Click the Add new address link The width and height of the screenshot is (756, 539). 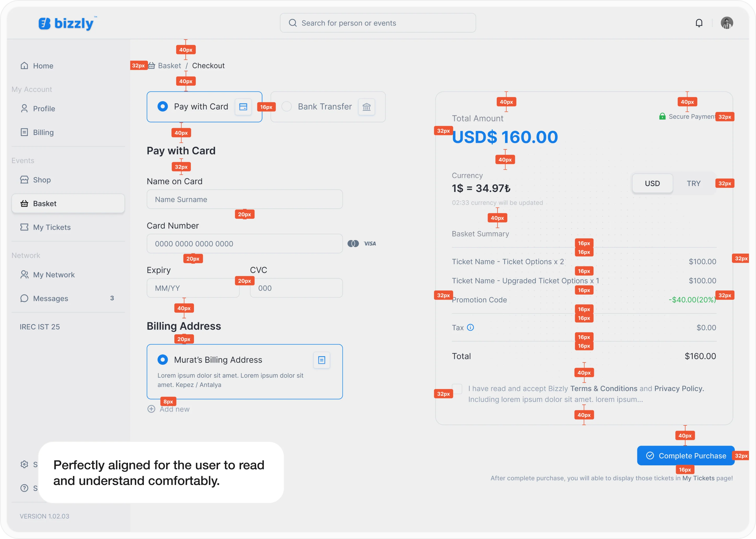tap(168, 409)
